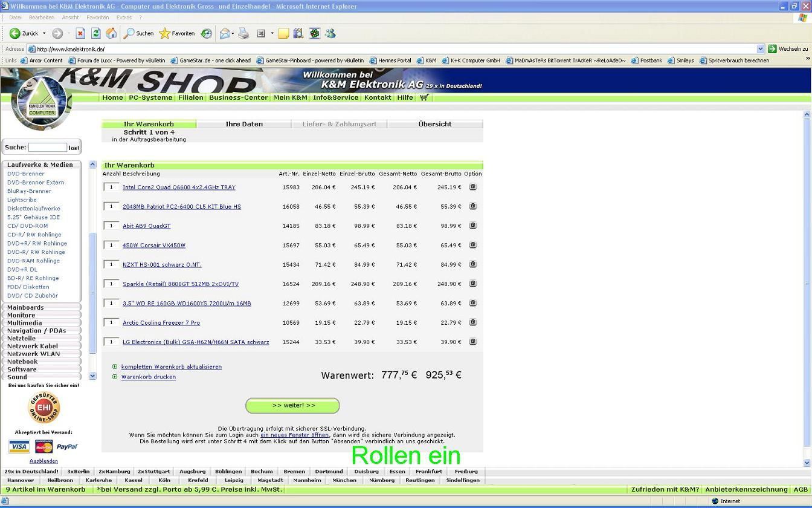Switch to Ihre Daten checkout step
This screenshot has width=812, height=508.
coord(244,124)
